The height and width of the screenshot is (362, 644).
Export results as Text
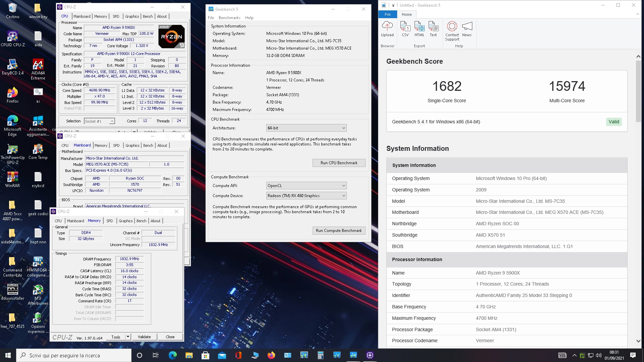click(433, 29)
